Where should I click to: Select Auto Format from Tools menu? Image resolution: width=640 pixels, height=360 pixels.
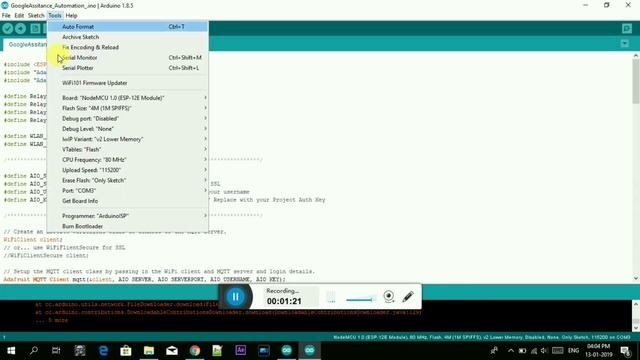(x=128, y=27)
